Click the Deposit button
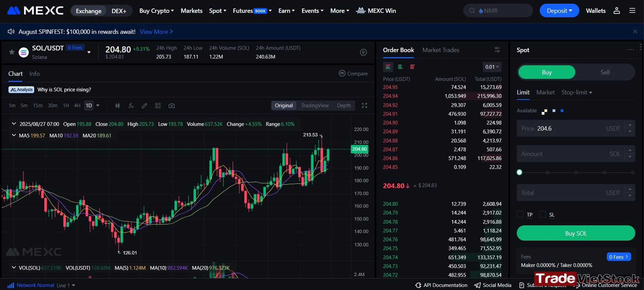Viewport: 644px width, 290px height. point(559,11)
